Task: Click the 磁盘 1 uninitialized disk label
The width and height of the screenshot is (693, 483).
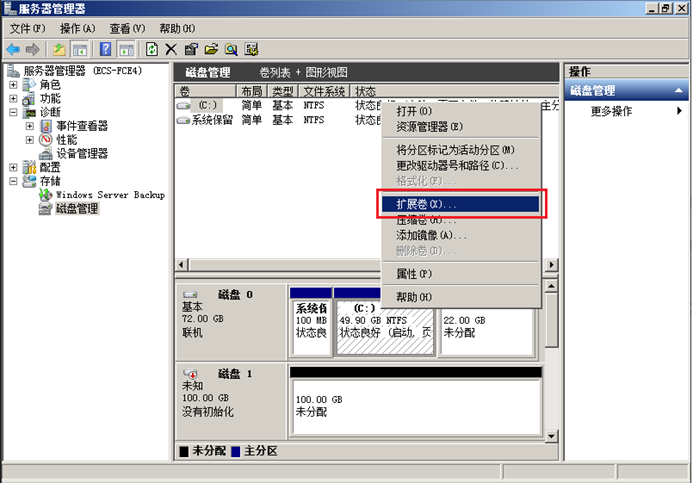Action: (232, 401)
